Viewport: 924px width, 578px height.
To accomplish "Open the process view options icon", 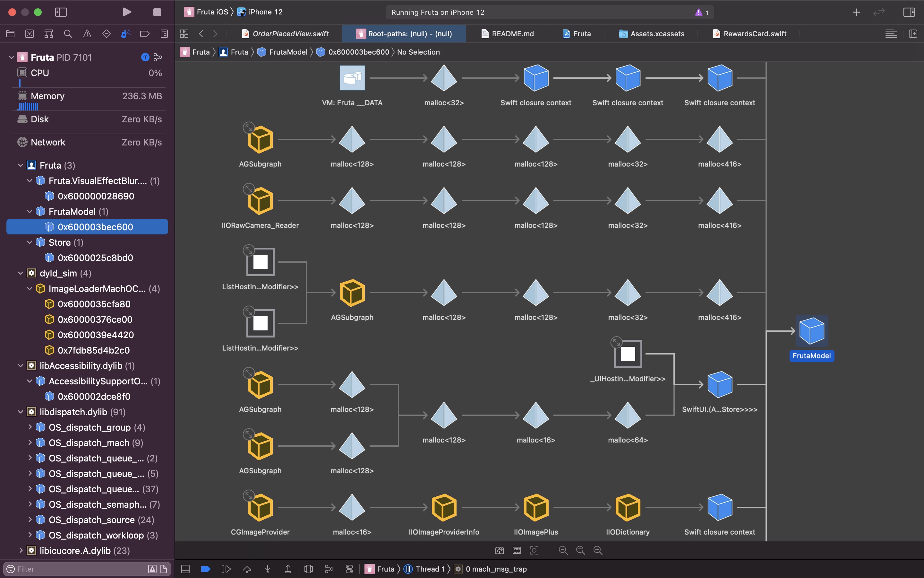I will pos(158,57).
